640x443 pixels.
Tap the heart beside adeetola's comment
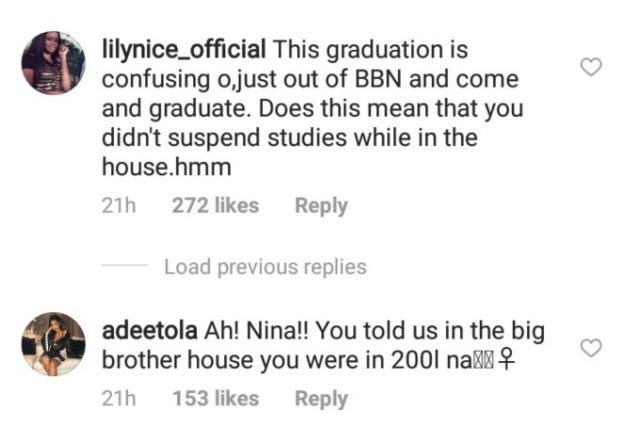click(x=592, y=349)
